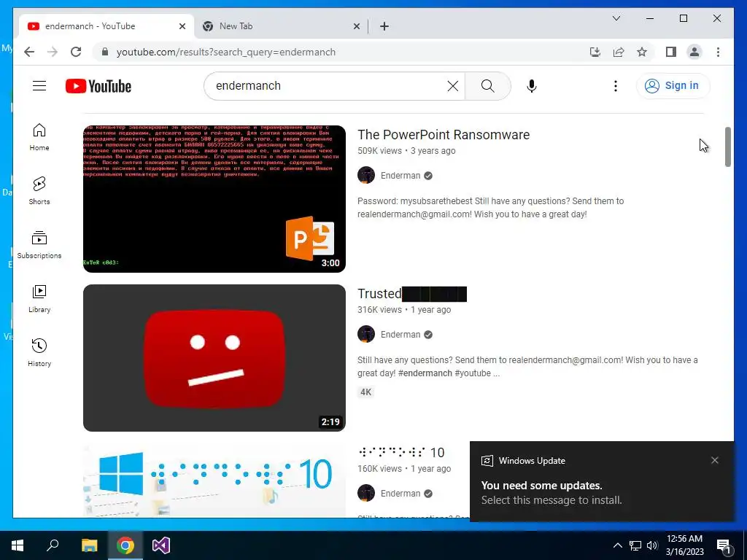The image size is (747, 560).
Task: Open the Windows Start menu
Action: pos(18,545)
